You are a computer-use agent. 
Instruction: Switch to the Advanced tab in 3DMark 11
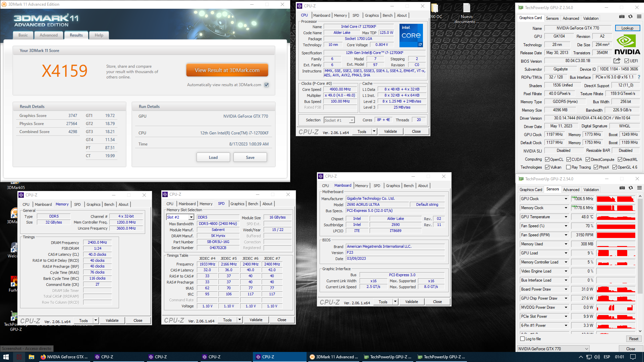pos(49,35)
